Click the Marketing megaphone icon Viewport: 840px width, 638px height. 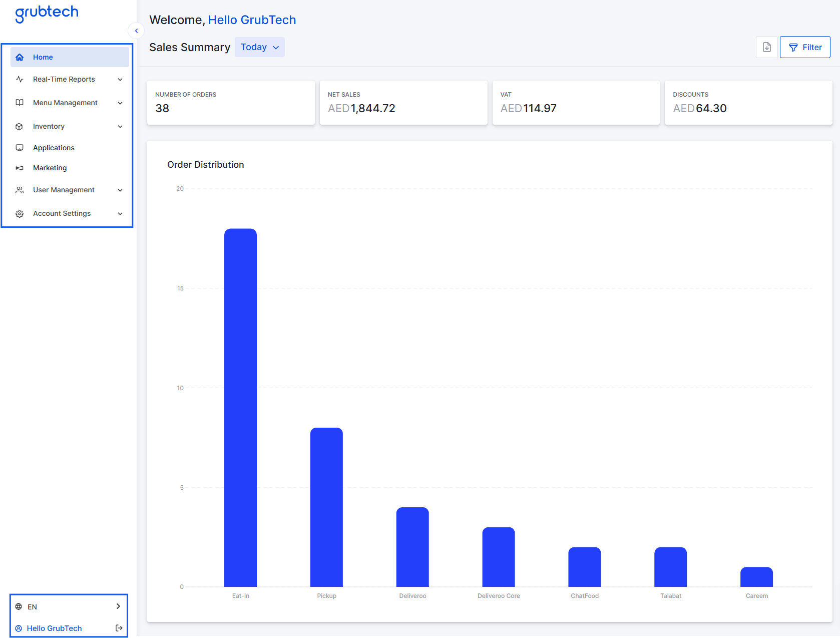20,168
